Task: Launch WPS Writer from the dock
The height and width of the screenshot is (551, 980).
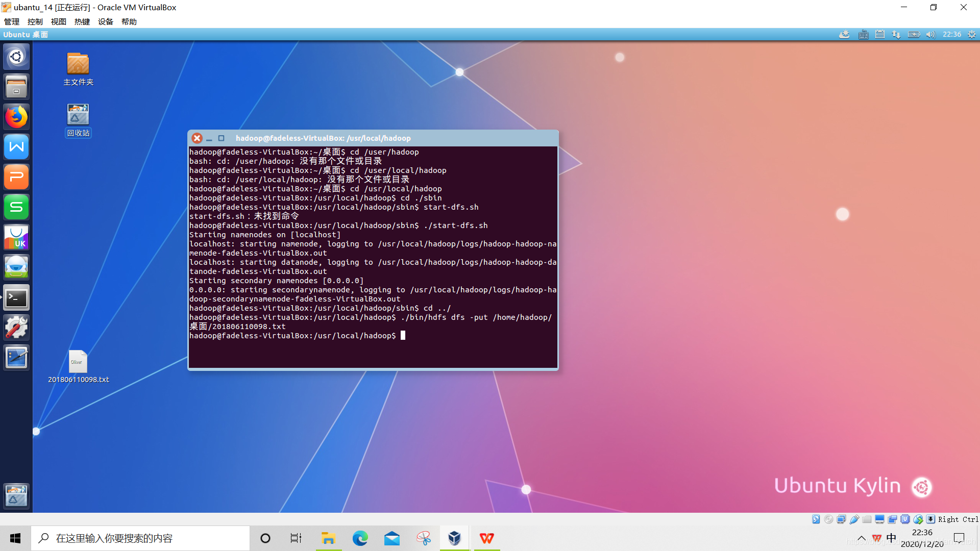Action: (x=16, y=147)
